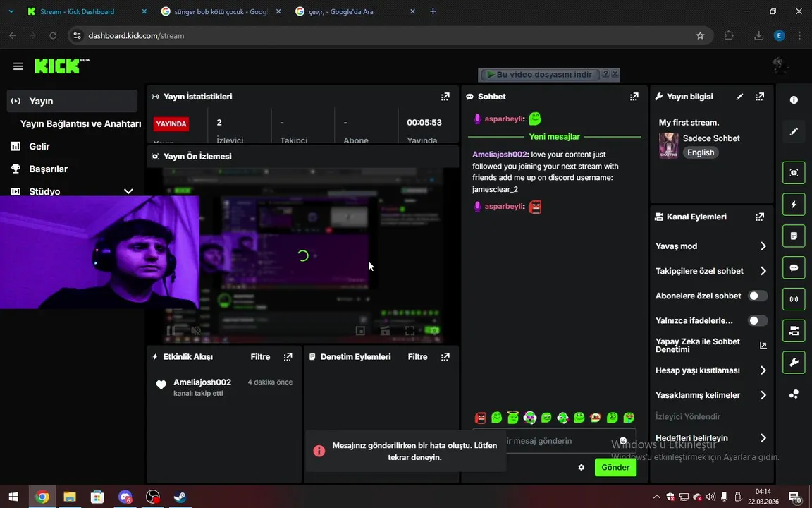This screenshot has width=812, height=508.
Task: Open Takipçilere özel sohbet options arrow
Action: (763, 271)
